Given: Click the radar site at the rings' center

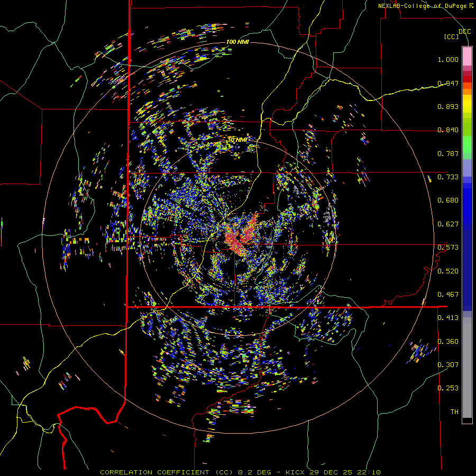Looking at the screenshot, I should [239, 237].
